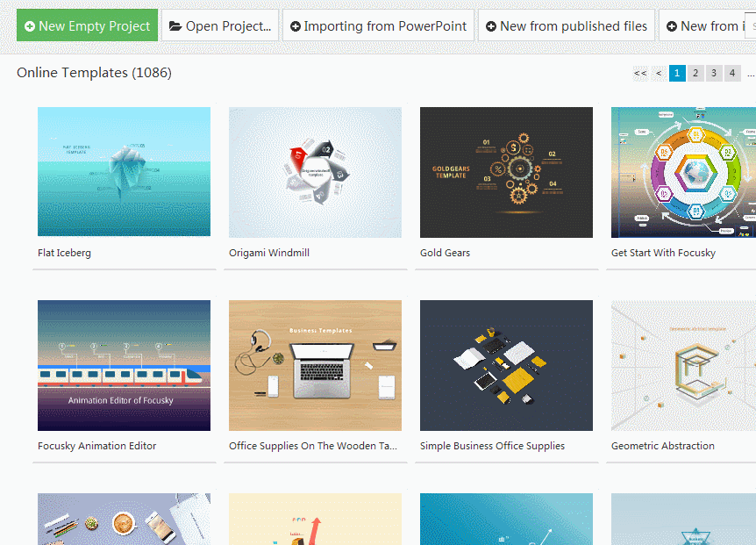Go to previous page arrow
The image size is (756, 545).
coord(659,74)
